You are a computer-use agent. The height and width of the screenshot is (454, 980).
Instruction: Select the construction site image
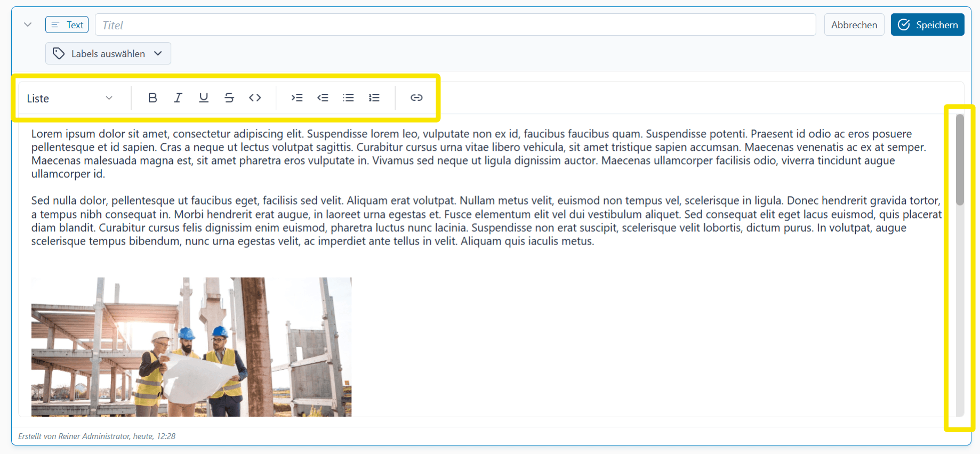(x=191, y=346)
